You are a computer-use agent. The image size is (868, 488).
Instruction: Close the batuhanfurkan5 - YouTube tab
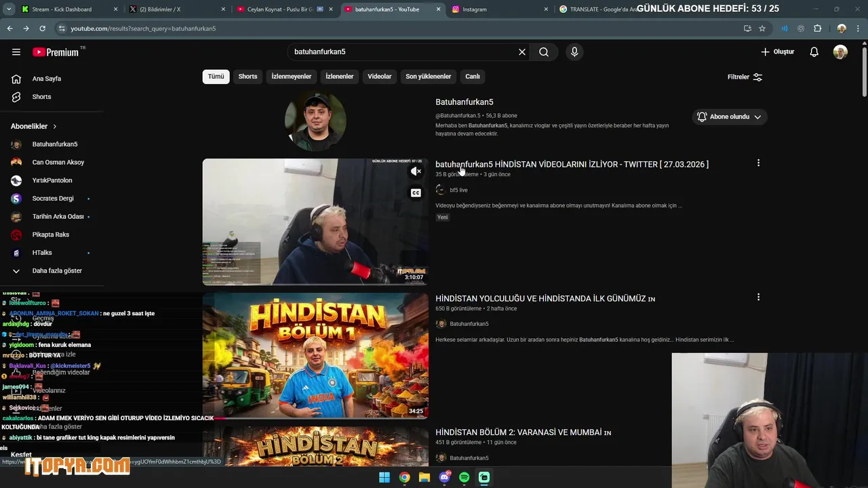pos(438,9)
